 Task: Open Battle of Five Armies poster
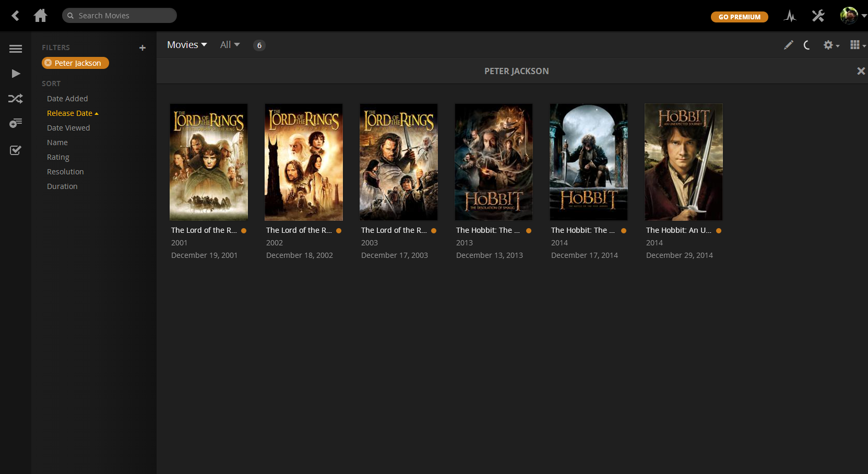coord(589,162)
